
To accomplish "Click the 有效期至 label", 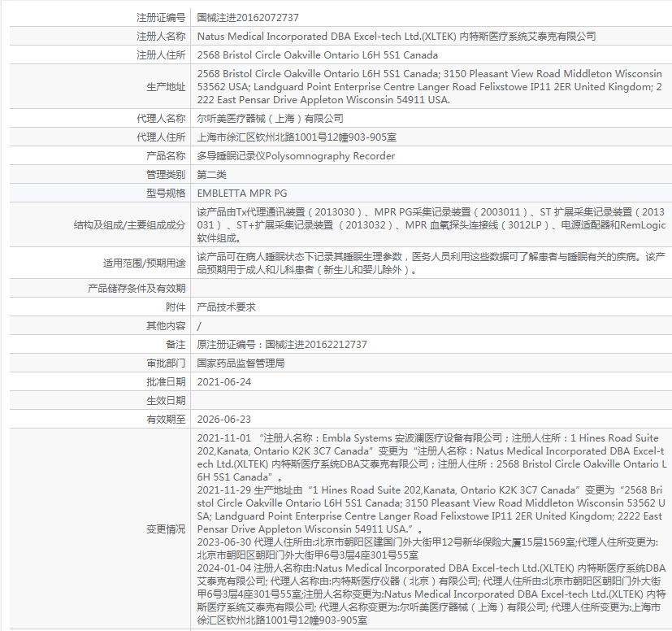I will coord(166,420).
